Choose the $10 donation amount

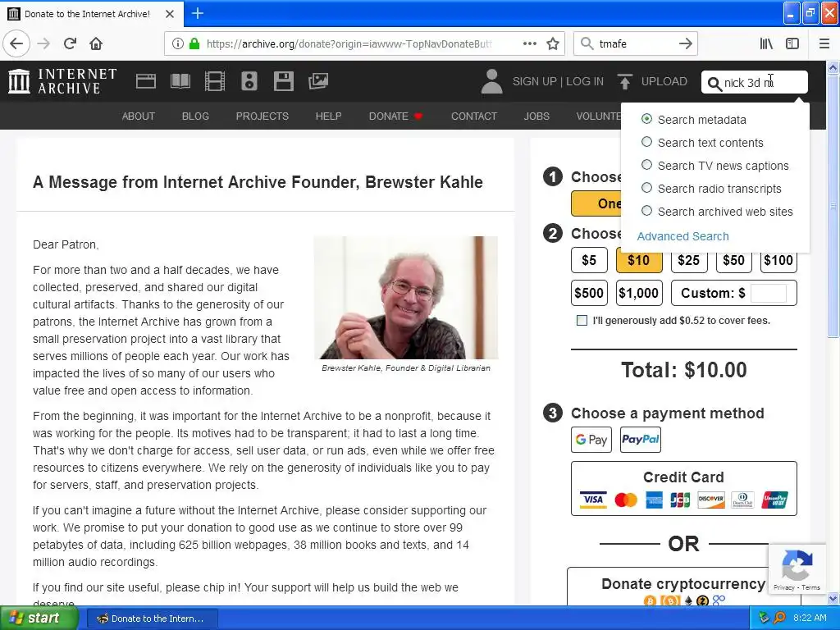(x=638, y=260)
